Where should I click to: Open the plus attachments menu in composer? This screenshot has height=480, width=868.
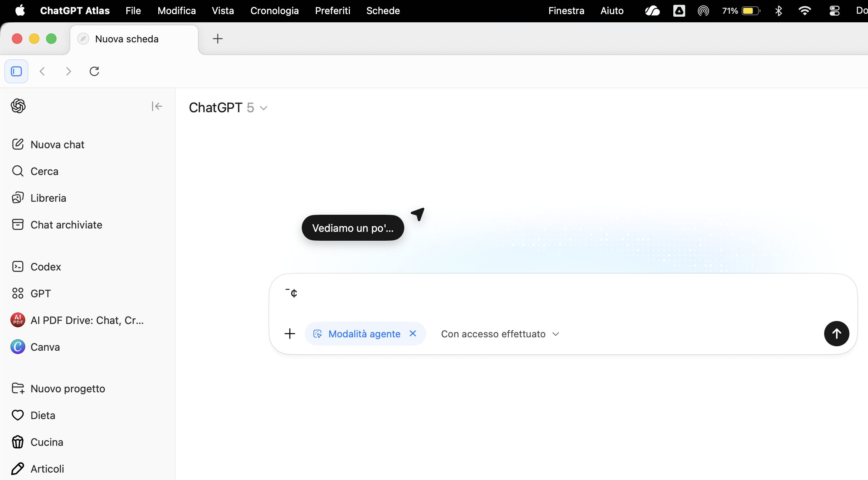290,334
